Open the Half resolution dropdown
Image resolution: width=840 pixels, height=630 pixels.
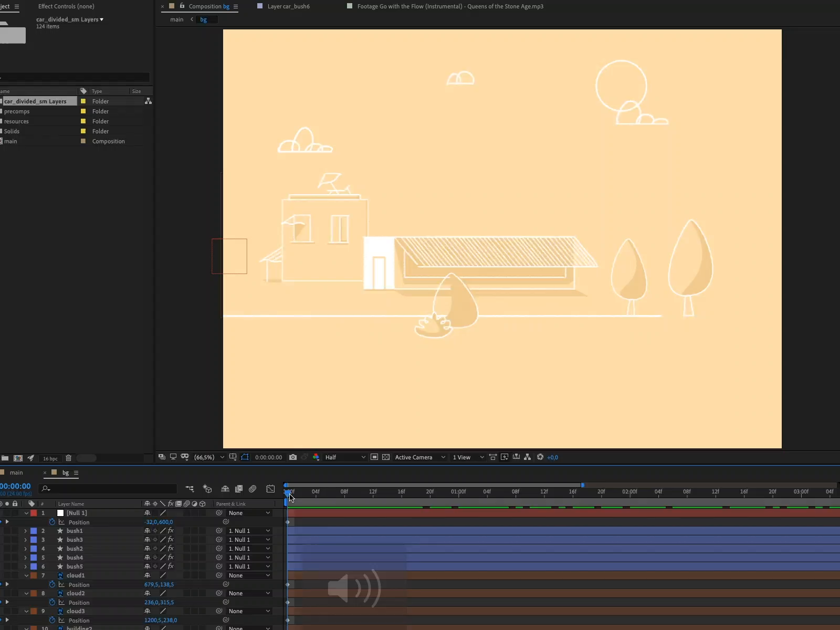click(x=345, y=457)
